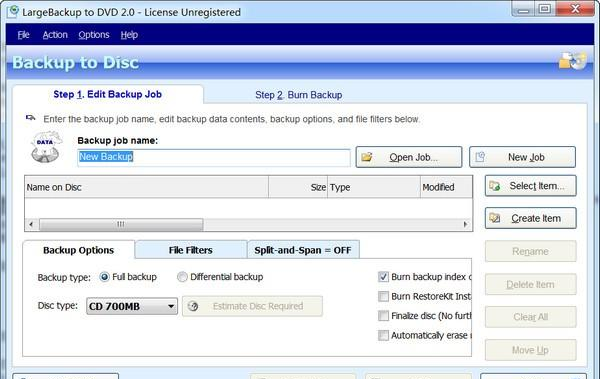
Task: Click the folder icon on Open Job
Action: tap(367, 157)
